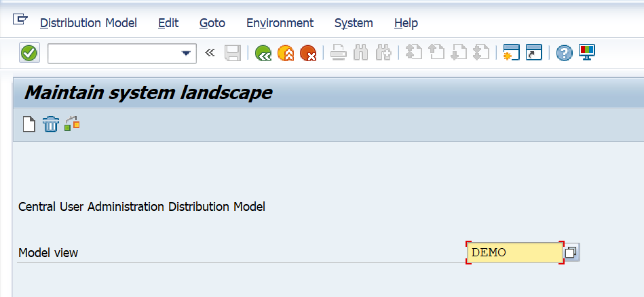Click the Customize local layout monitor icon

tap(587, 52)
